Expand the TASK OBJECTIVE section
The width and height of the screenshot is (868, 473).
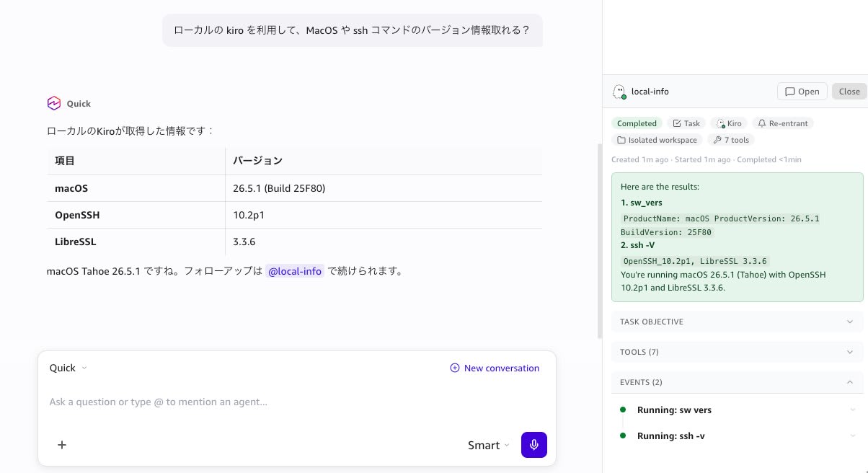coord(737,322)
